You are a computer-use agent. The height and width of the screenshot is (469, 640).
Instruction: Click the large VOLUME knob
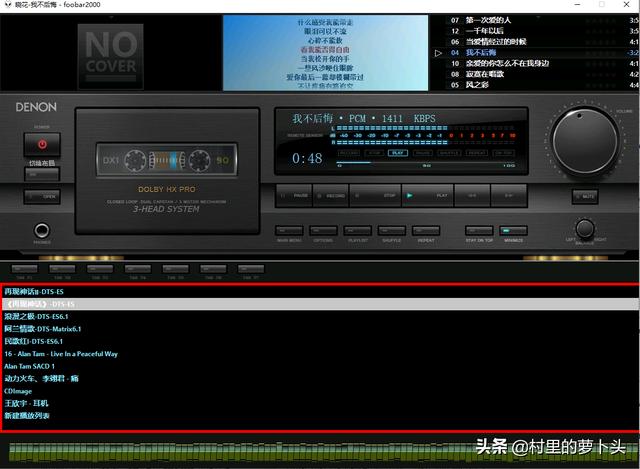coord(584,140)
